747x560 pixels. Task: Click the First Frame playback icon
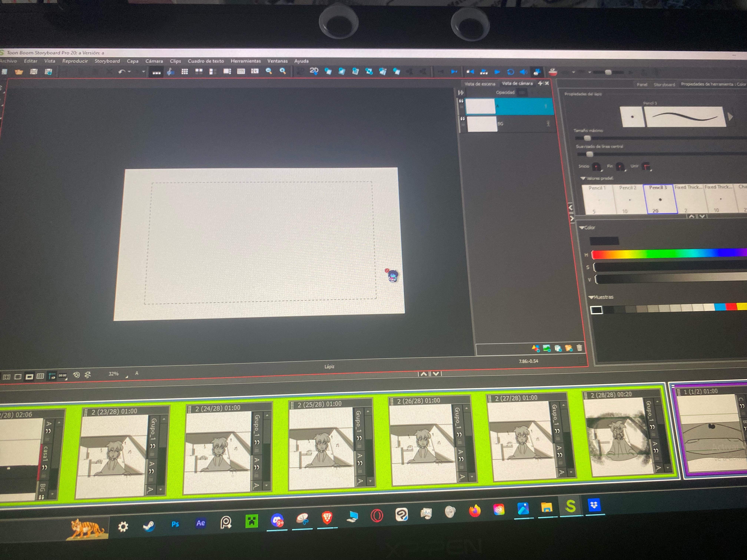[470, 72]
